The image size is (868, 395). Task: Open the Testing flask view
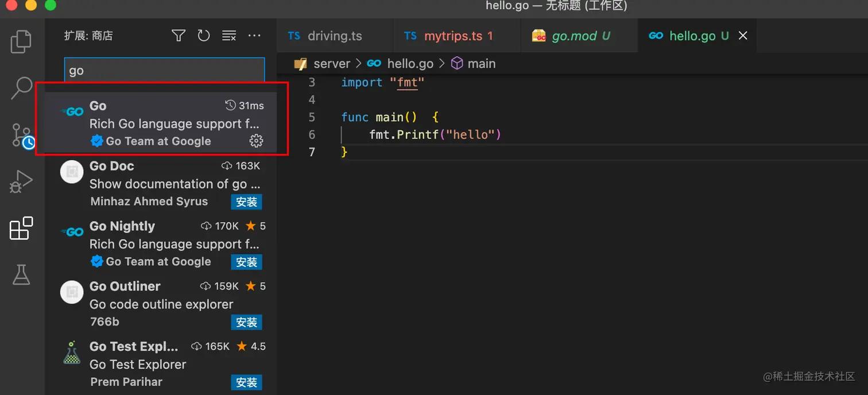21,274
